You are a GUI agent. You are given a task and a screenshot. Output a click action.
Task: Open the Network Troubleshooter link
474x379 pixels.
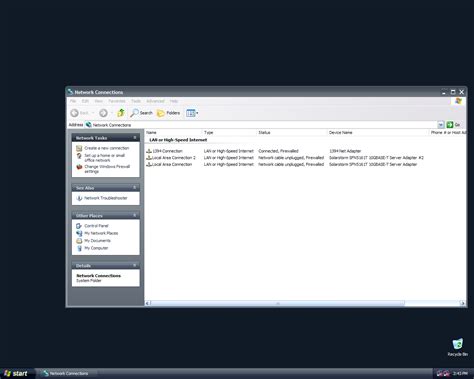tap(106, 198)
